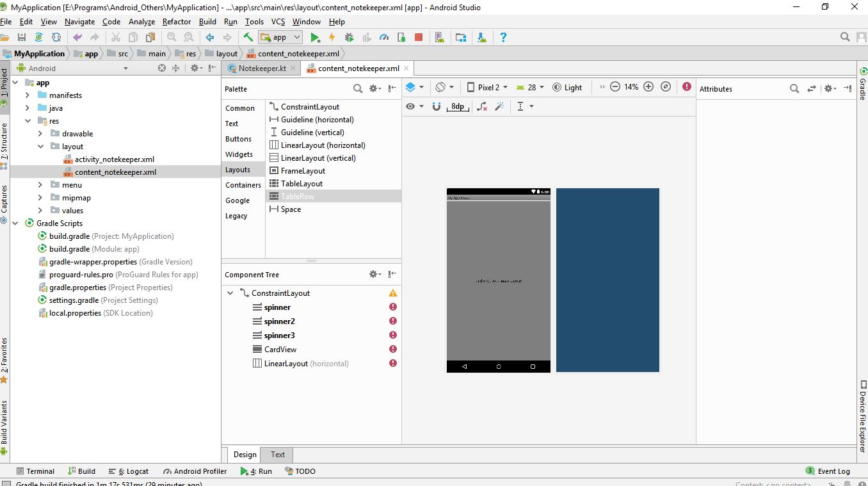Open the app run configuration dropdown
868x486 pixels.
(x=280, y=37)
